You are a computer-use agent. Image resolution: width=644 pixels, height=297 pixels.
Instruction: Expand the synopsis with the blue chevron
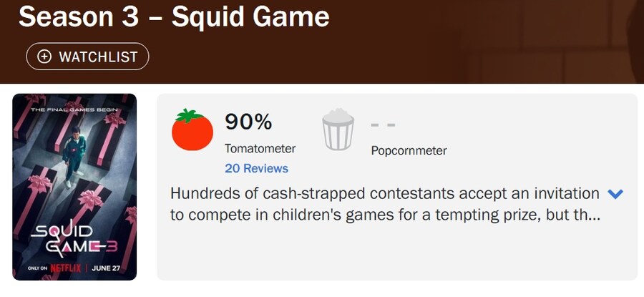[x=615, y=194]
